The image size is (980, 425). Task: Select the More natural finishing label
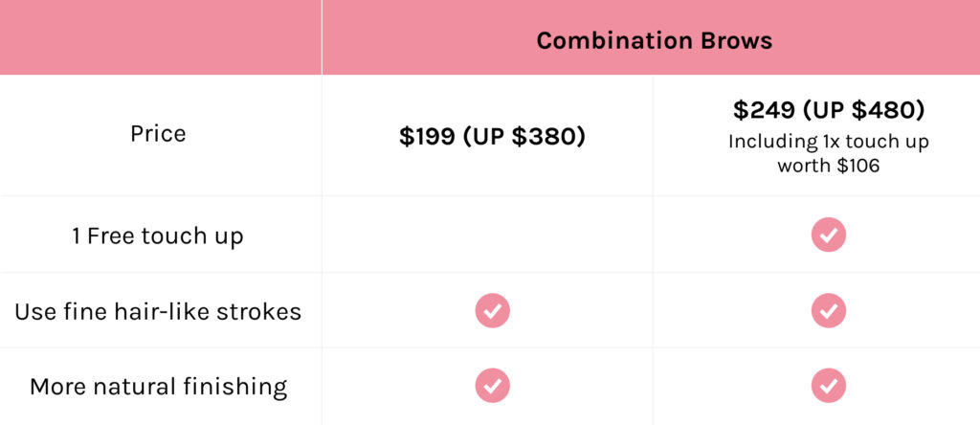[x=158, y=387]
